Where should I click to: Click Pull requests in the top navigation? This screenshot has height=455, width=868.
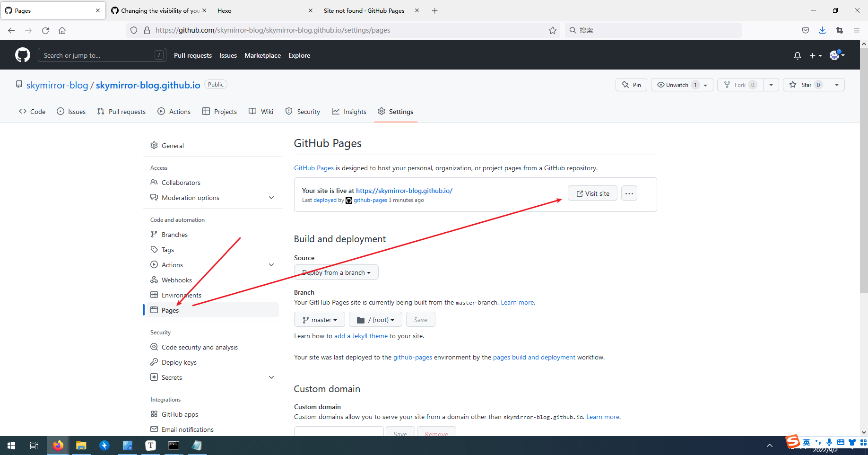click(193, 55)
